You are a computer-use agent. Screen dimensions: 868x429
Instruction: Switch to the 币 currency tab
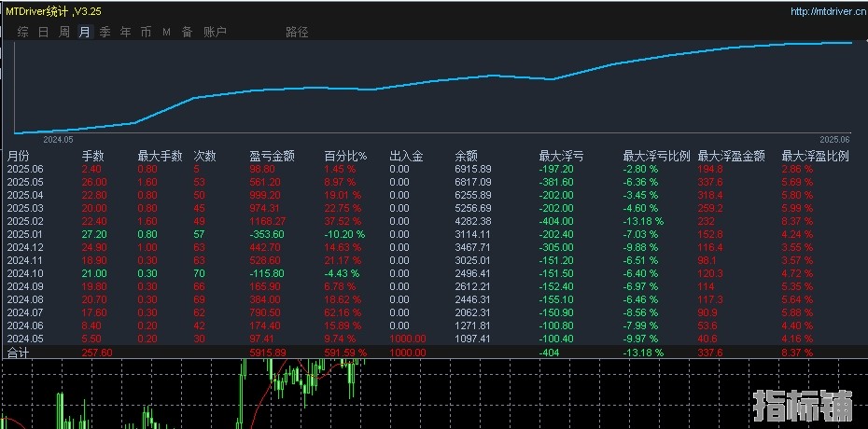point(146,32)
